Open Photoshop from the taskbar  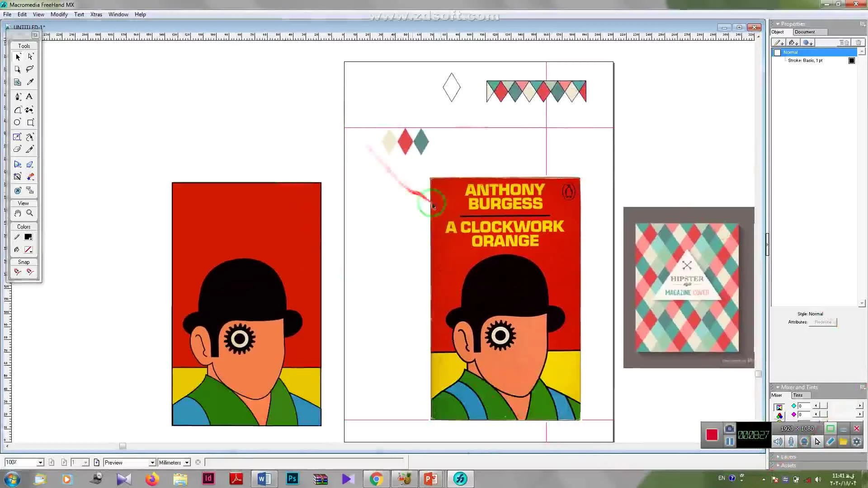tap(292, 479)
